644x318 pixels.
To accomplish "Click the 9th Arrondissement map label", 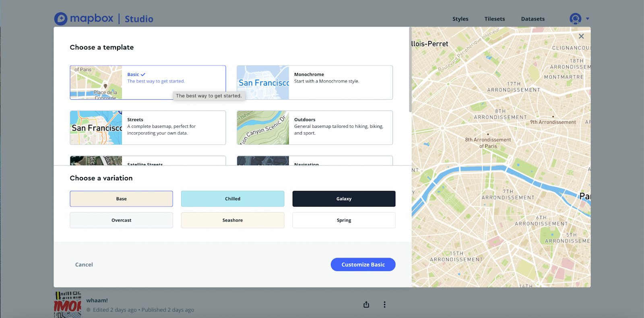I will tap(553, 122).
